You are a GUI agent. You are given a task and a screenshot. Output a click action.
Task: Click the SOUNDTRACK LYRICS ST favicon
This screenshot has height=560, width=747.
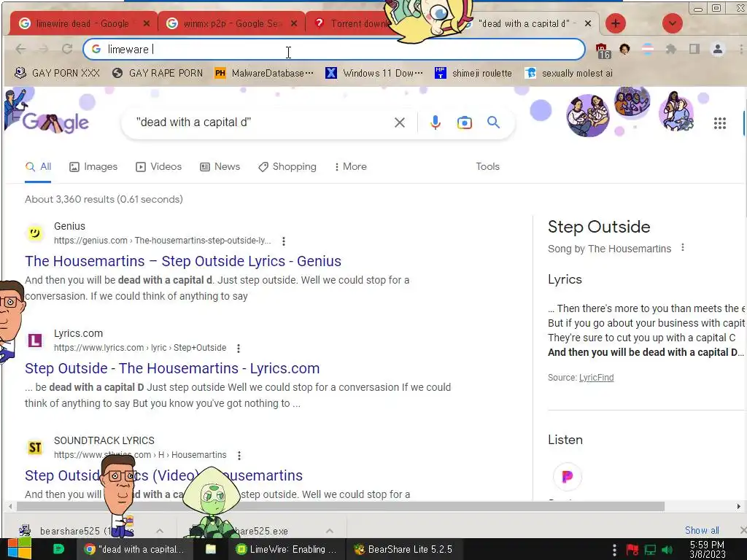(35, 447)
